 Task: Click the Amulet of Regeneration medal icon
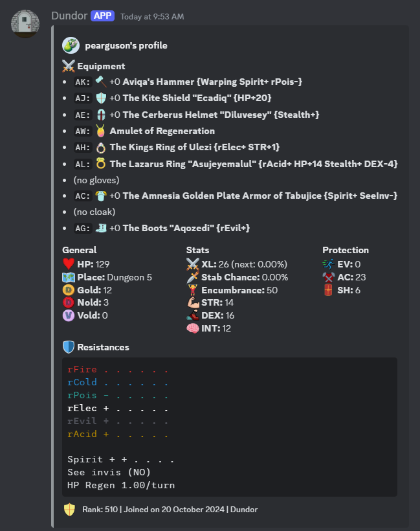click(101, 131)
